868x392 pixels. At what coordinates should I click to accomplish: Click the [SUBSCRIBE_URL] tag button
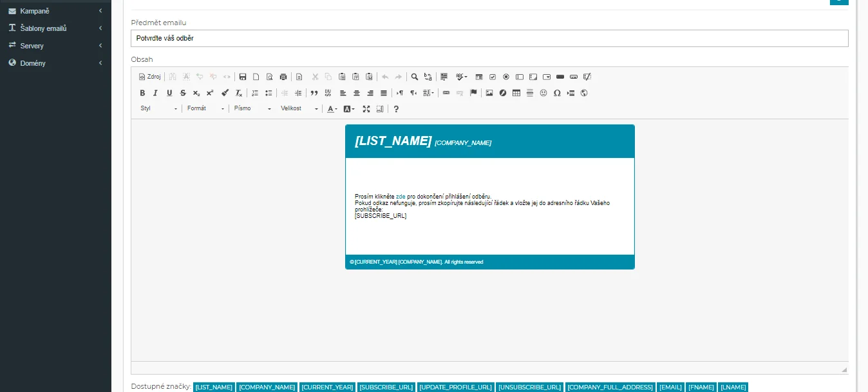(x=386, y=387)
